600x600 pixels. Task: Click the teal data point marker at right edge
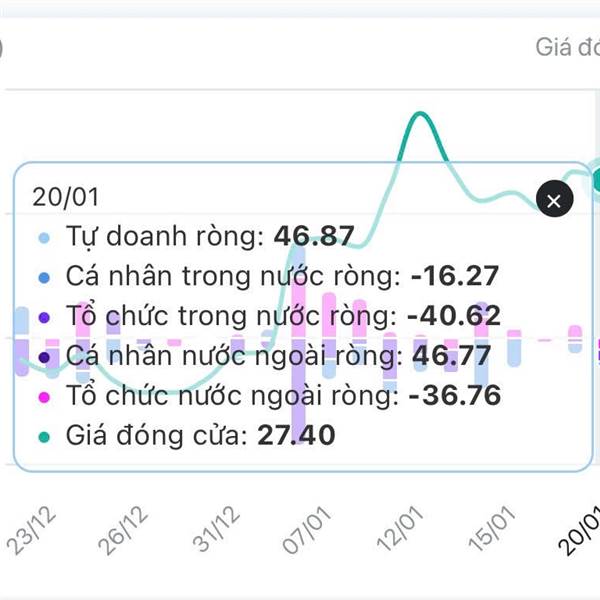(595, 179)
